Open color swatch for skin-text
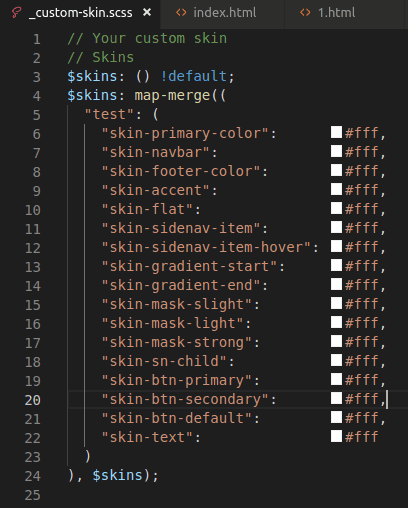Viewport: 408px width, 508px height. 336,436
